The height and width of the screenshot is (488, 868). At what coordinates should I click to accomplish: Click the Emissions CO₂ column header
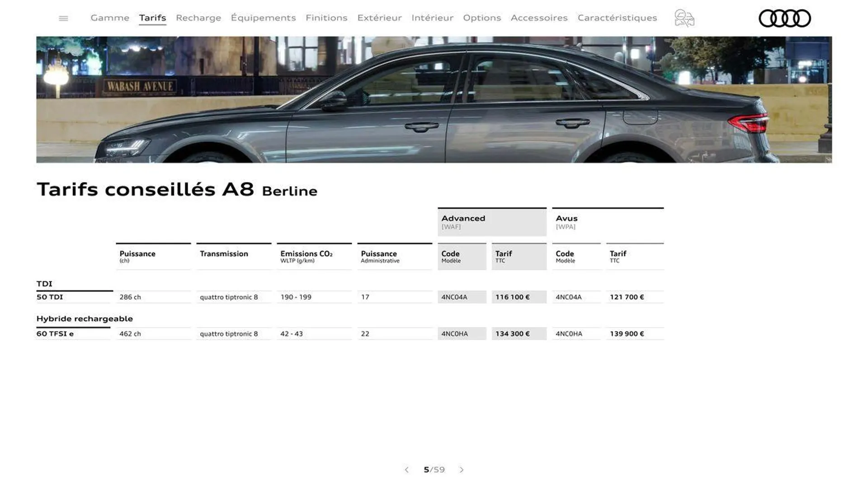coord(314,256)
